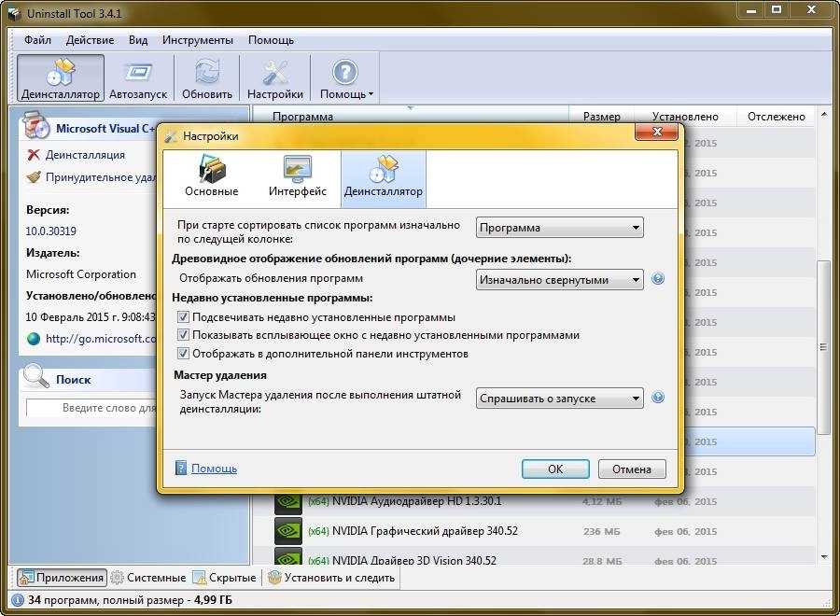Viewport: 840px width, 616px height.
Task: Click the book icon next to Помощь link
Action: (x=181, y=468)
